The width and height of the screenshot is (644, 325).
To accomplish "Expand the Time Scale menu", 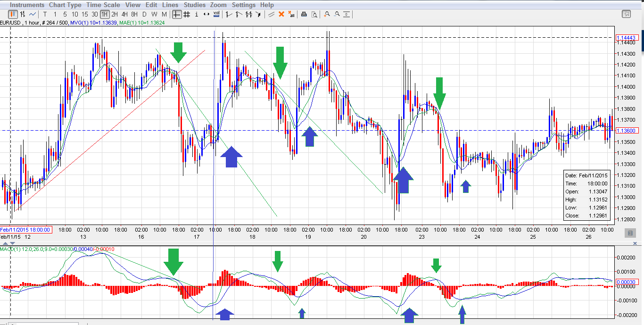I will [103, 5].
